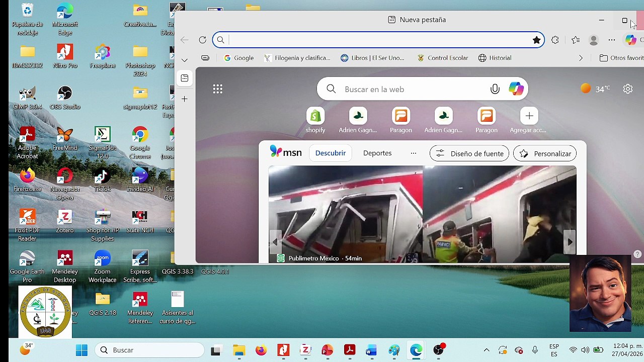
Task: Open the Google bookmark
Action: (238, 58)
